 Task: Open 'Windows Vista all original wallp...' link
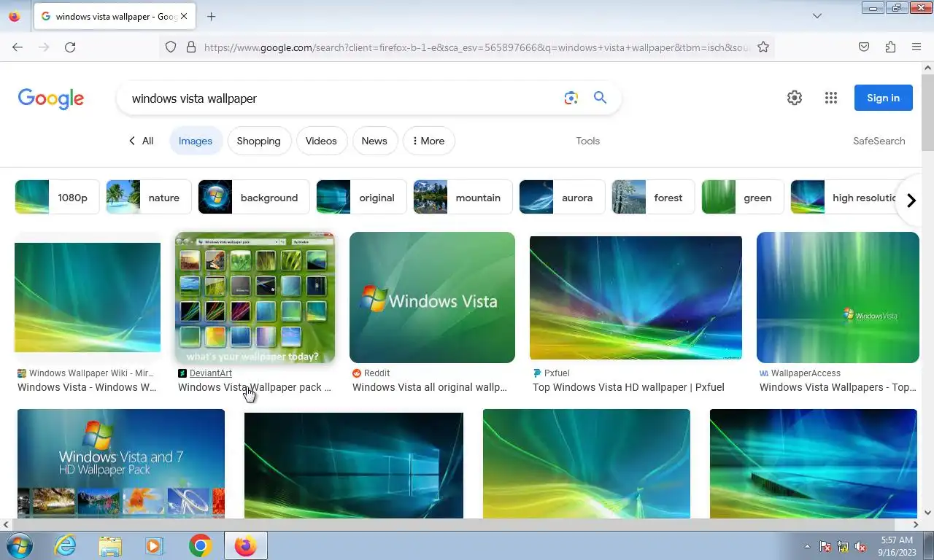pyautogui.click(x=430, y=387)
